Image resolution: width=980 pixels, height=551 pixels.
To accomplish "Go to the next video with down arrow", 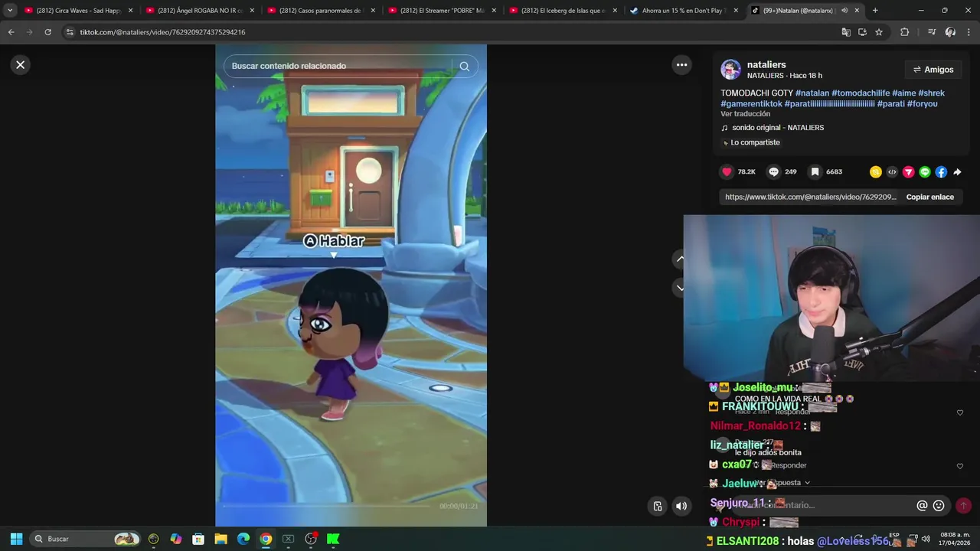I will coord(680,288).
